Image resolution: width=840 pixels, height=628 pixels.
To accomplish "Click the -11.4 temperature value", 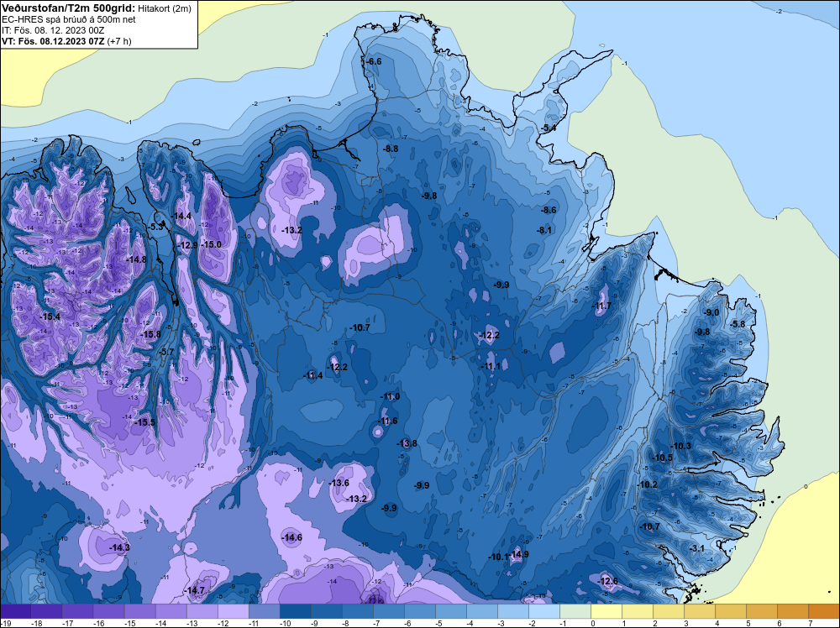I will click(312, 376).
